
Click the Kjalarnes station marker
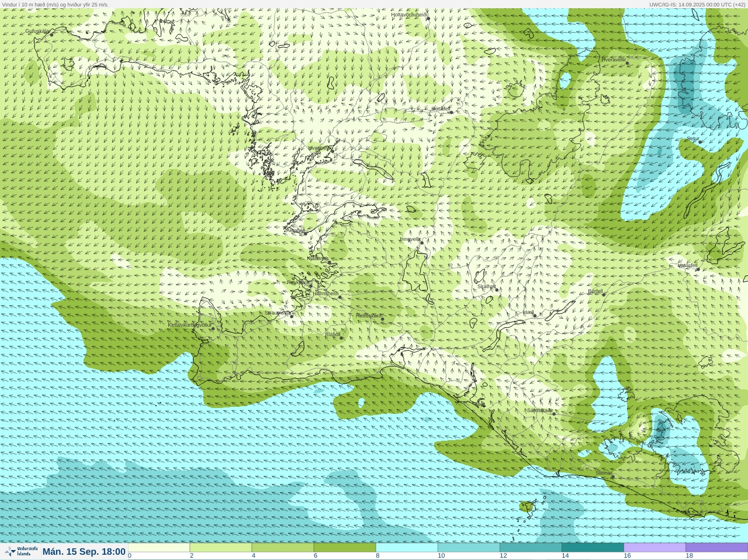(330, 262)
